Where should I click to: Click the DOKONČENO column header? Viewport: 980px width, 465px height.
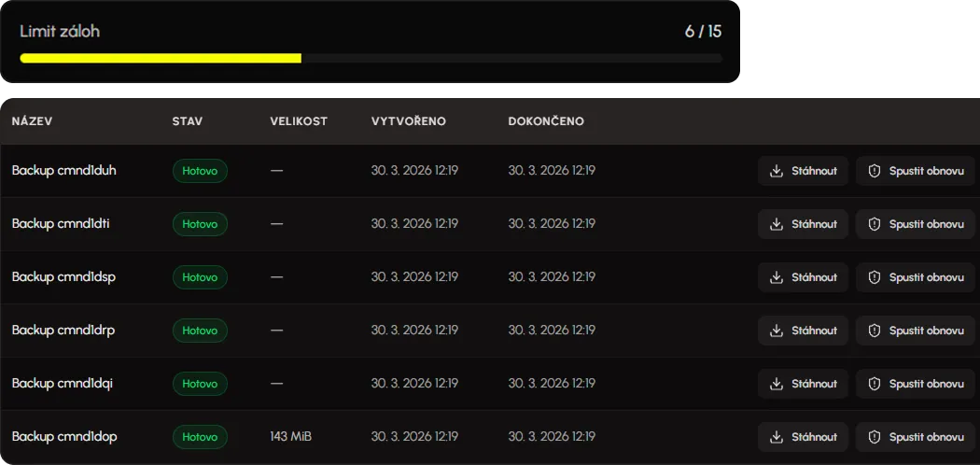[x=546, y=121]
